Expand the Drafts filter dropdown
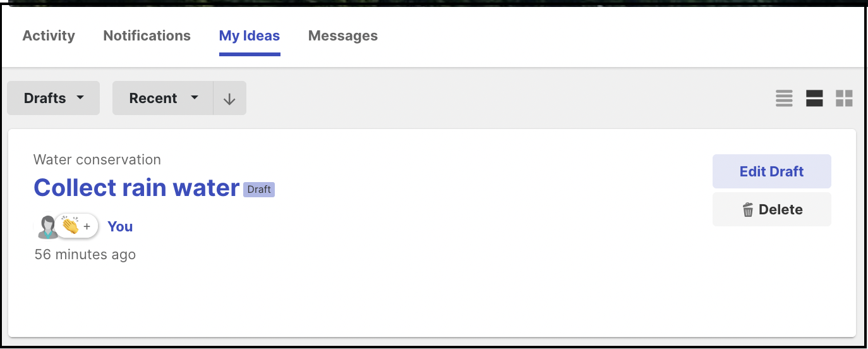The height and width of the screenshot is (349, 868). click(x=54, y=98)
